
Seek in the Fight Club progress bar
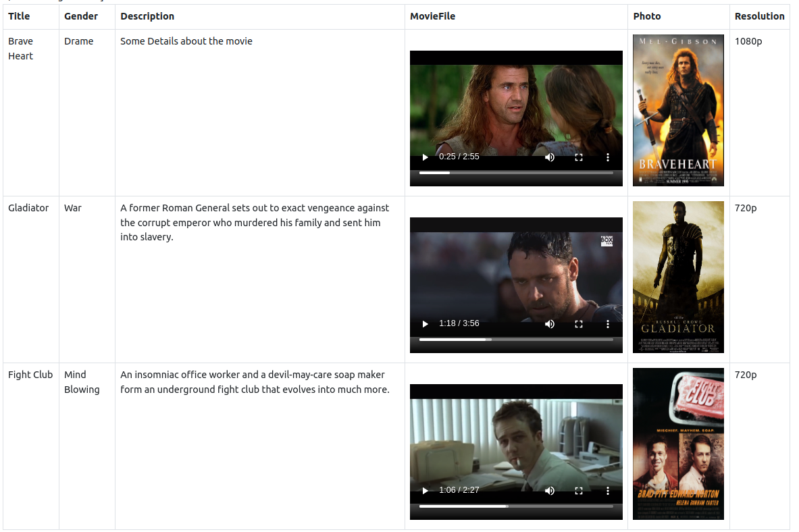pos(516,506)
